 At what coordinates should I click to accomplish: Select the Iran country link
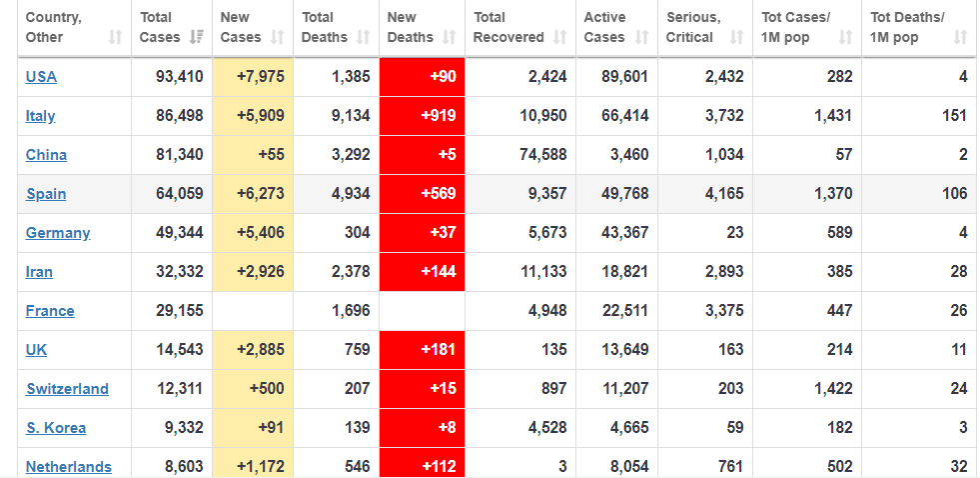[x=39, y=272]
